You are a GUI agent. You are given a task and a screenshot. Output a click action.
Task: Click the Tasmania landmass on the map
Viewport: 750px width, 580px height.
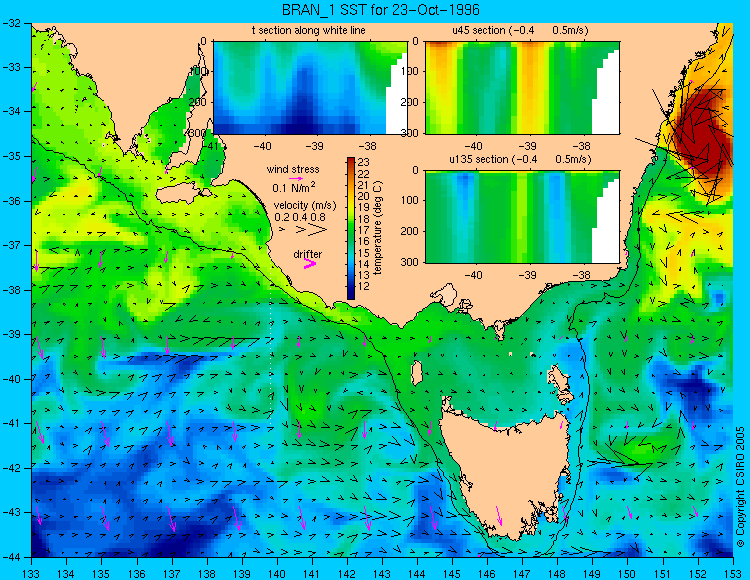(505, 473)
